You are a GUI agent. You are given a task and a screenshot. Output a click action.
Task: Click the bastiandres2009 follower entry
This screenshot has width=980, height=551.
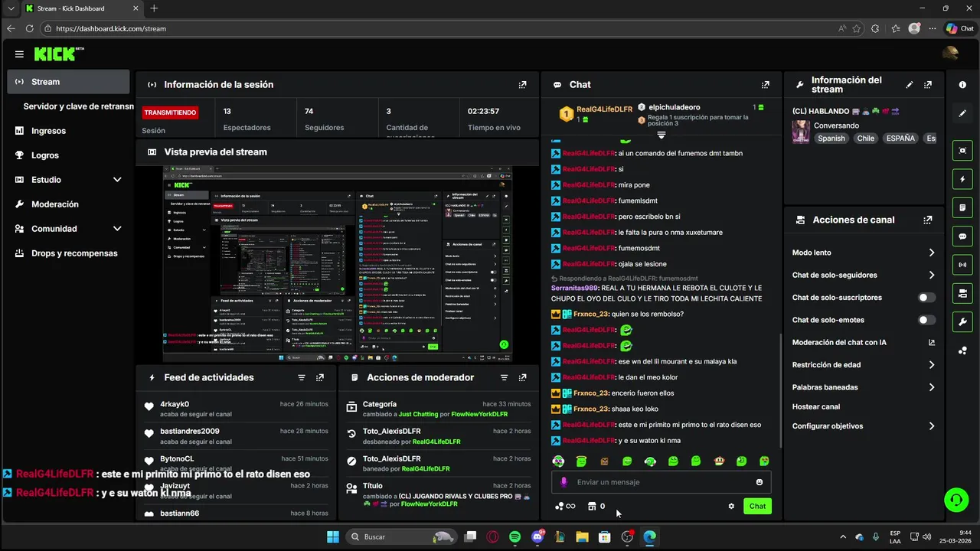click(237, 436)
